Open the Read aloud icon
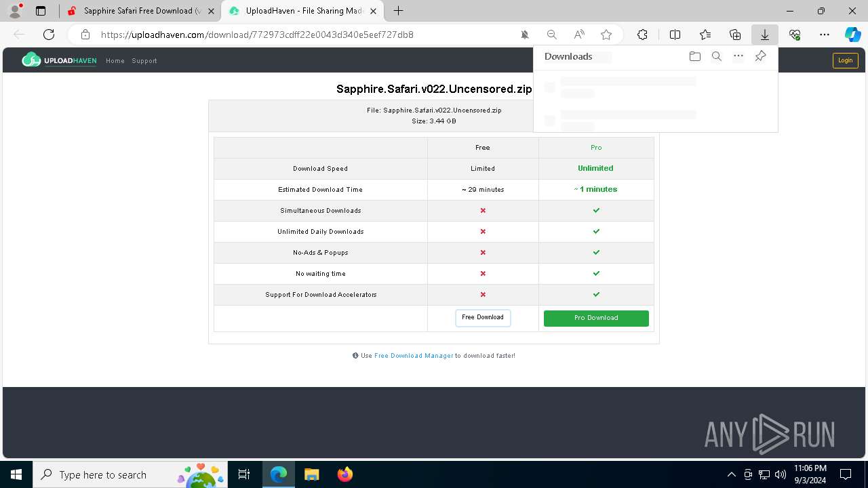This screenshot has height=488, width=868. click(x=579, y=35)
